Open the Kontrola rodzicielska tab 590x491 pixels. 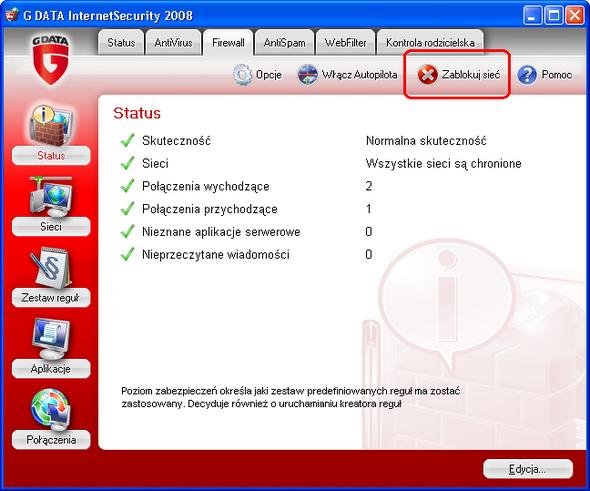[x=430, y=43]
